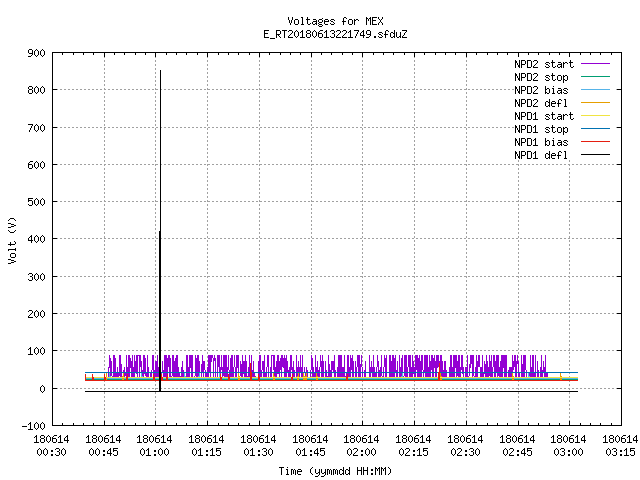Click the 02:00 time axis label

coord(361,452)
